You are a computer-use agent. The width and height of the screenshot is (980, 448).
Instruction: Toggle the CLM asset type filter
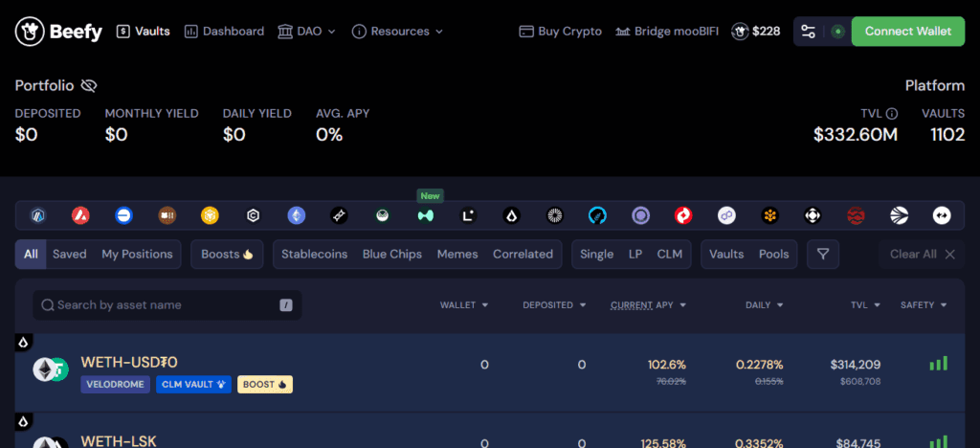pos(670,255)
